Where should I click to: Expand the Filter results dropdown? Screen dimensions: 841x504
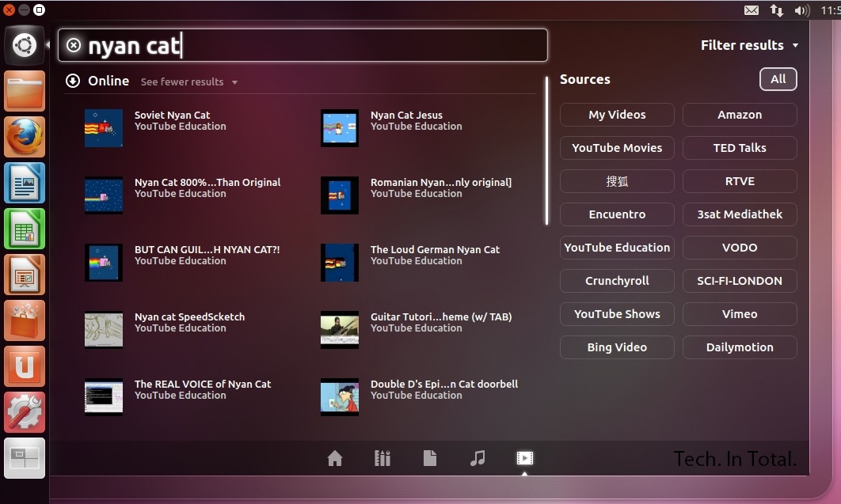749,45
